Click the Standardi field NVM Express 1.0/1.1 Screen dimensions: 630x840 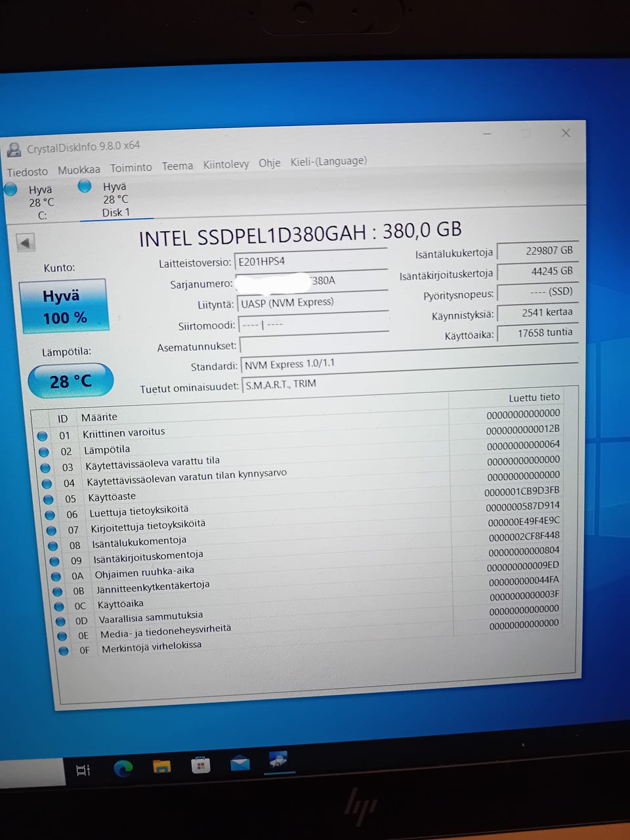[409, 364]
